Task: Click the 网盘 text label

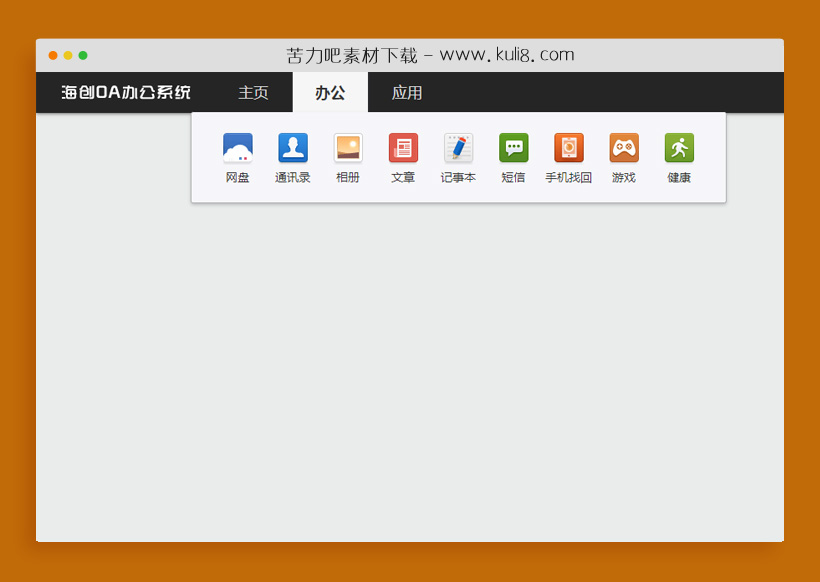Action: pos(237,176)
